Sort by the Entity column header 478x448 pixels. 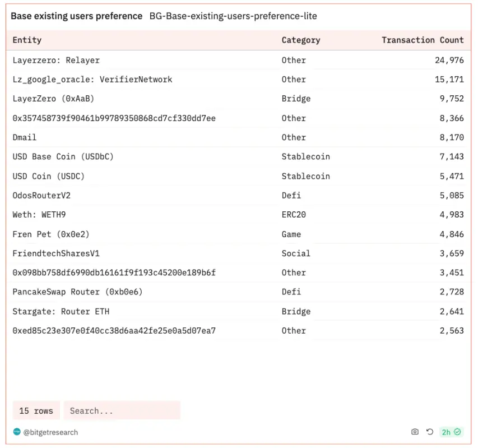27,40
